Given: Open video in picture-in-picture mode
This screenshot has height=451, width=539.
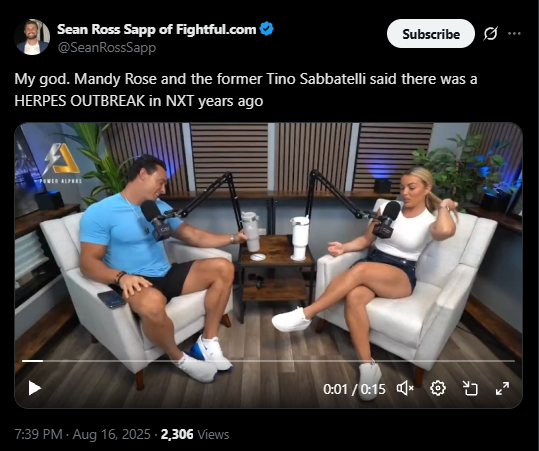Looking at the screenshot, I should (470, 388).
